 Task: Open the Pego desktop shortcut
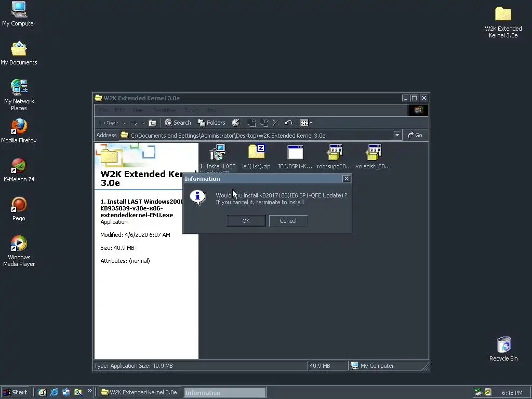(19, 209)
